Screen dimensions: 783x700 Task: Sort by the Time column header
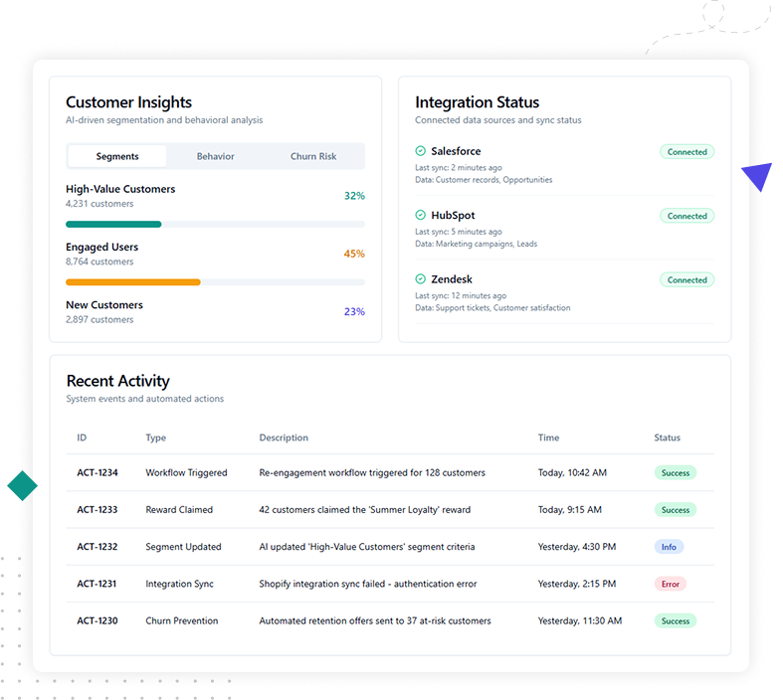click(548, 437)
